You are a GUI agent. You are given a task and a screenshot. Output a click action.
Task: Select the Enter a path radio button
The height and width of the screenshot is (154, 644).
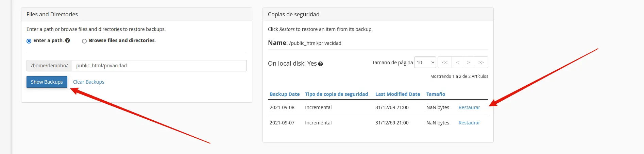coord(29,41)
